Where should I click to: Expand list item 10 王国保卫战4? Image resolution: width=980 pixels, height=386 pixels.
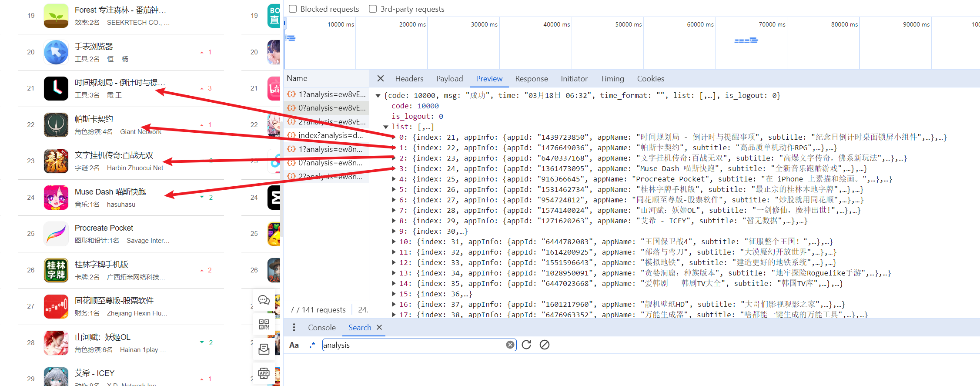click(x=394, y=242)
